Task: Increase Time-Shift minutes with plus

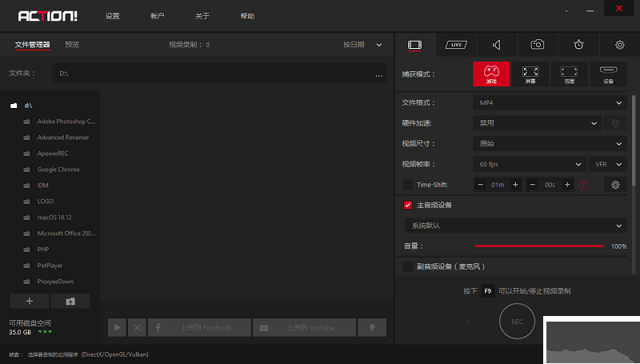Action: (515, 185)
